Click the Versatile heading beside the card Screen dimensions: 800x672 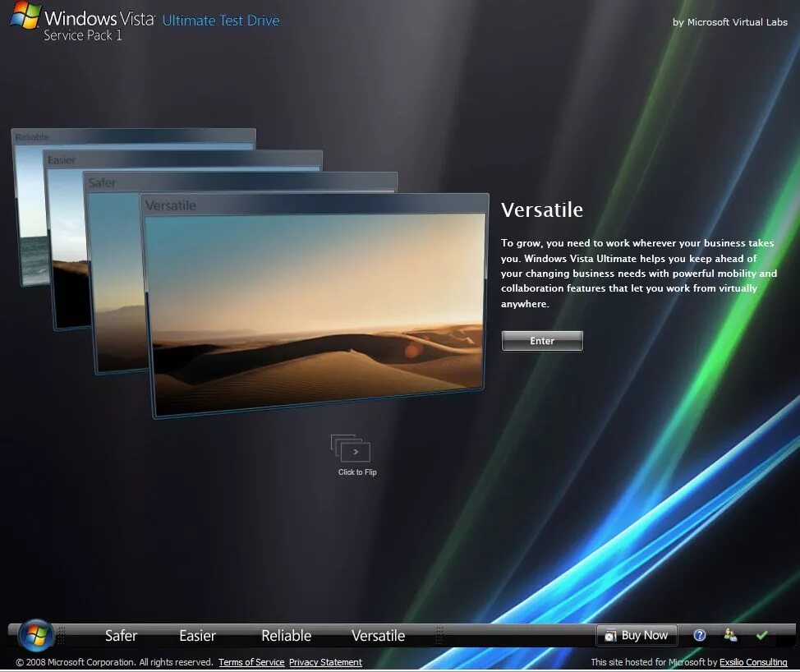[542, 209]
